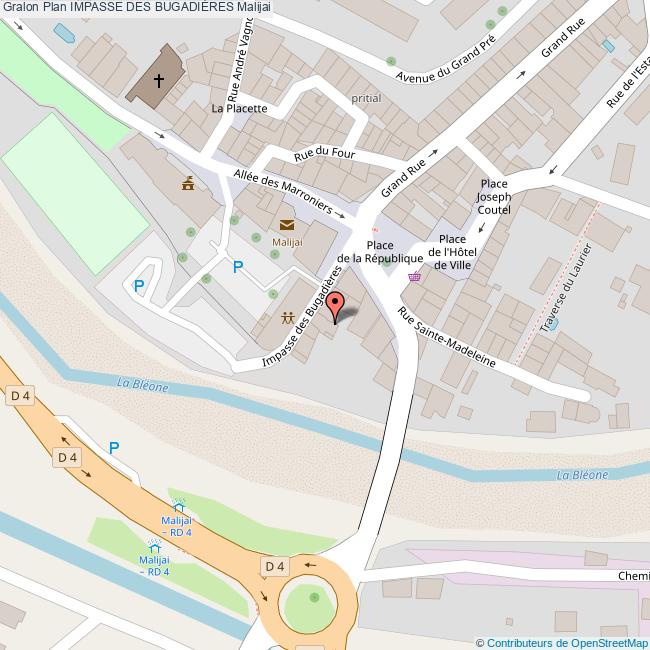Select the La Placette label

pyautogui.click(x=240, y=109)
